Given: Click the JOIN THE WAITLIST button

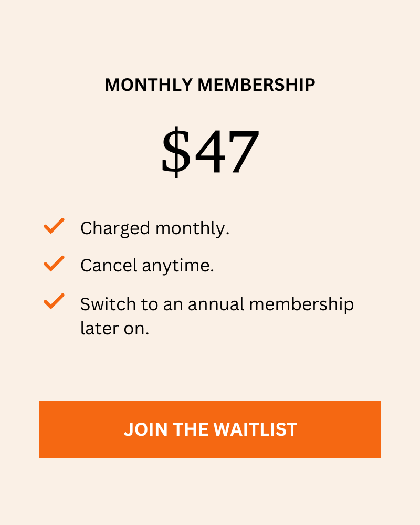Looking at the screenshot, I should pos(210,429).
